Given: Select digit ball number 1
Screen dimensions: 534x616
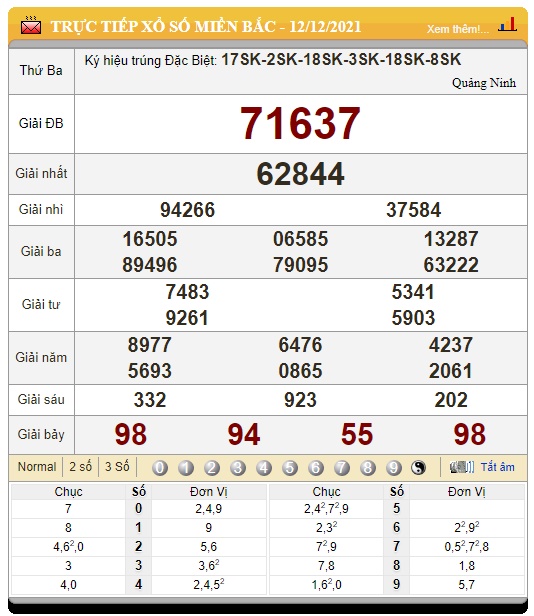Looking at the screenshot, I should pyautogui.click(x=186, y=468).
